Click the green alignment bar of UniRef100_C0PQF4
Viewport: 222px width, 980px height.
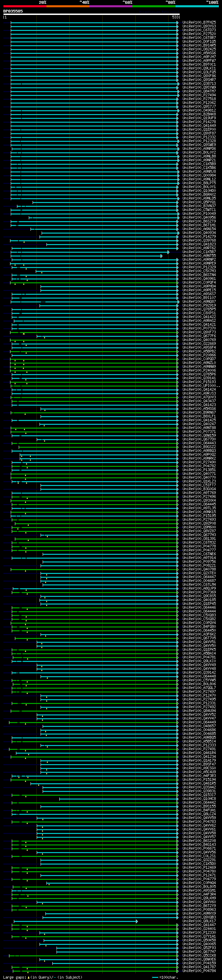click(94, 283)
